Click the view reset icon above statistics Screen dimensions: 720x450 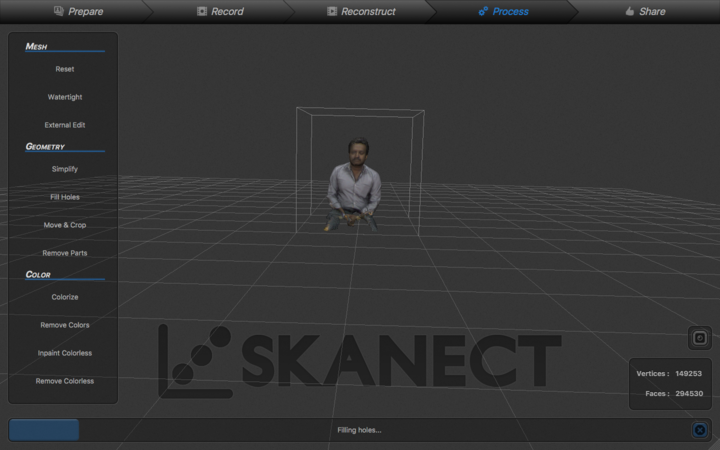(700, 338)
